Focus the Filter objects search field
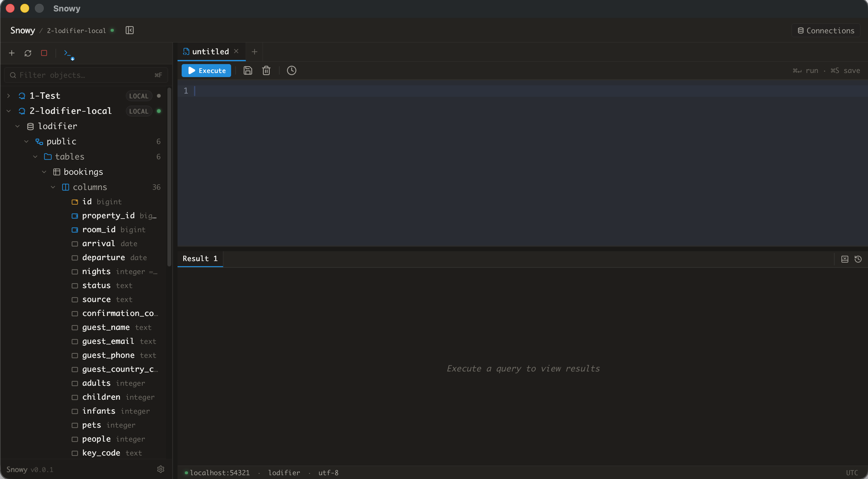868x479 pixels. [86, 75]
